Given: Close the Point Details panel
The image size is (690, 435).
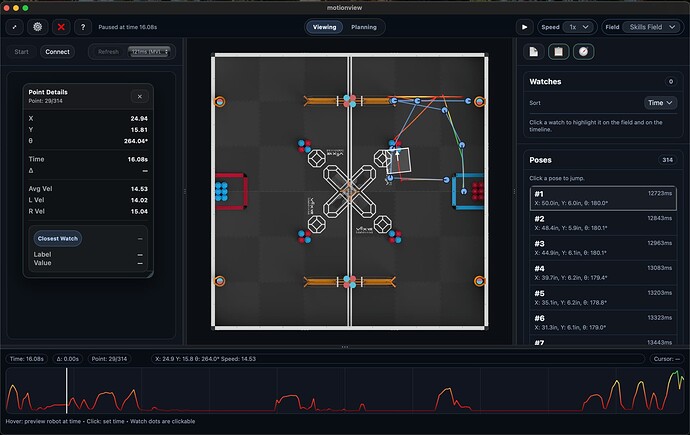Looking at the screenshot, I should [139, 97].
